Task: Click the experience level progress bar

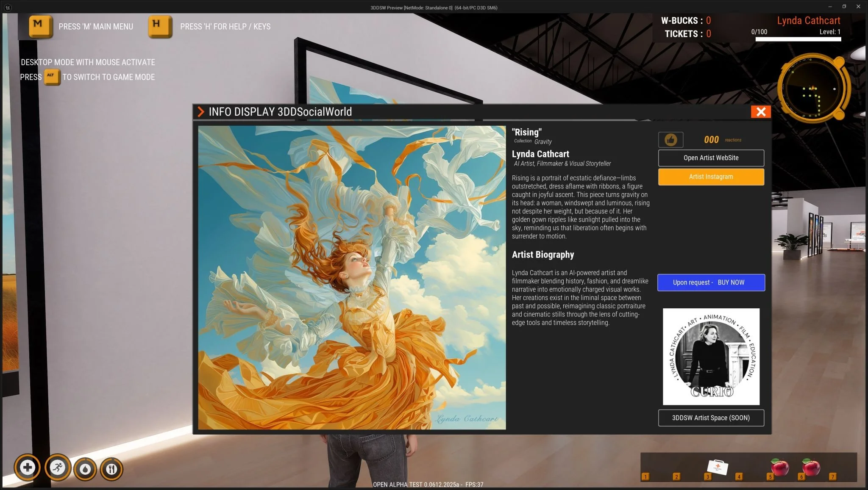Action: (x=798, y=39)
